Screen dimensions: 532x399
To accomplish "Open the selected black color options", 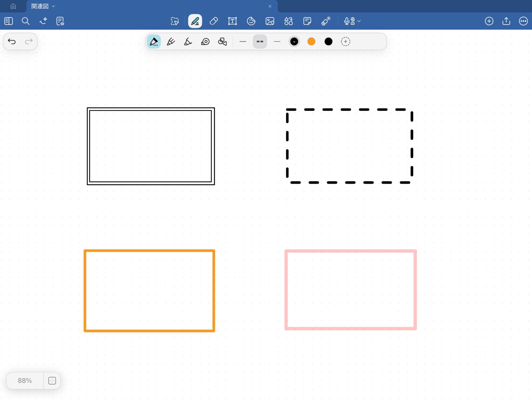I will click(x=294, y=42).
